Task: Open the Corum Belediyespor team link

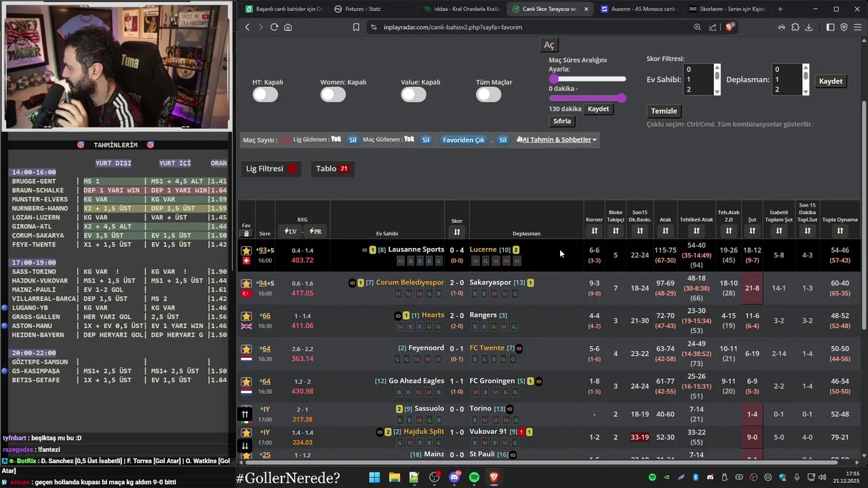Action: pyautogui.click(x=410, y=283)
